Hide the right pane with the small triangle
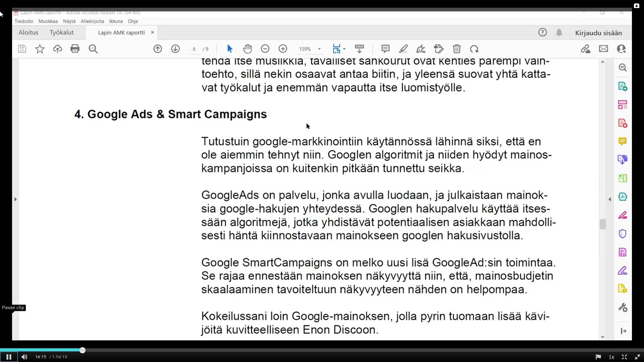Screen dimensions: 644x362 click(610, 199)
